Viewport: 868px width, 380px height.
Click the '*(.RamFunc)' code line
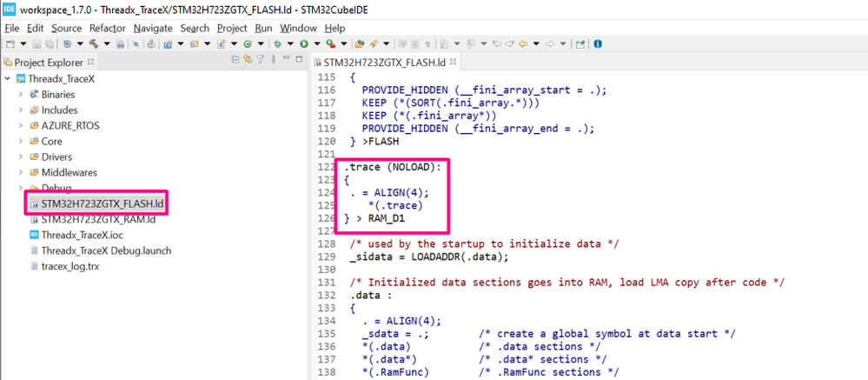pyautogui.click(x=396, y=371)
